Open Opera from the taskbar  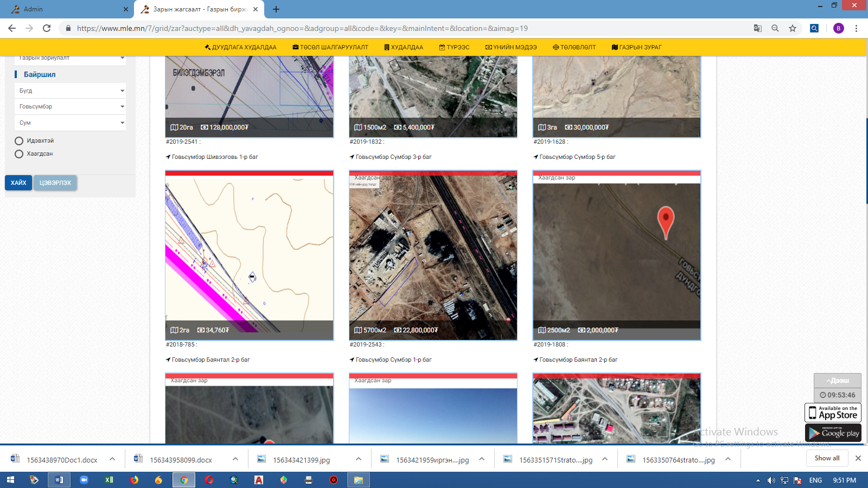(x=209, y=480)
